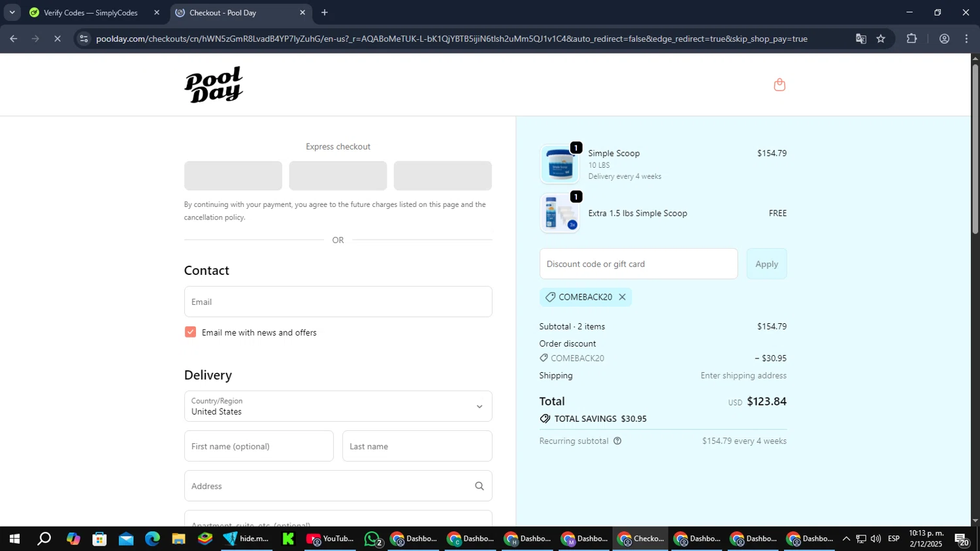The image size is (980, 551).
Task: Expand the Country/Region dropdown
Action: coord(338,406)
